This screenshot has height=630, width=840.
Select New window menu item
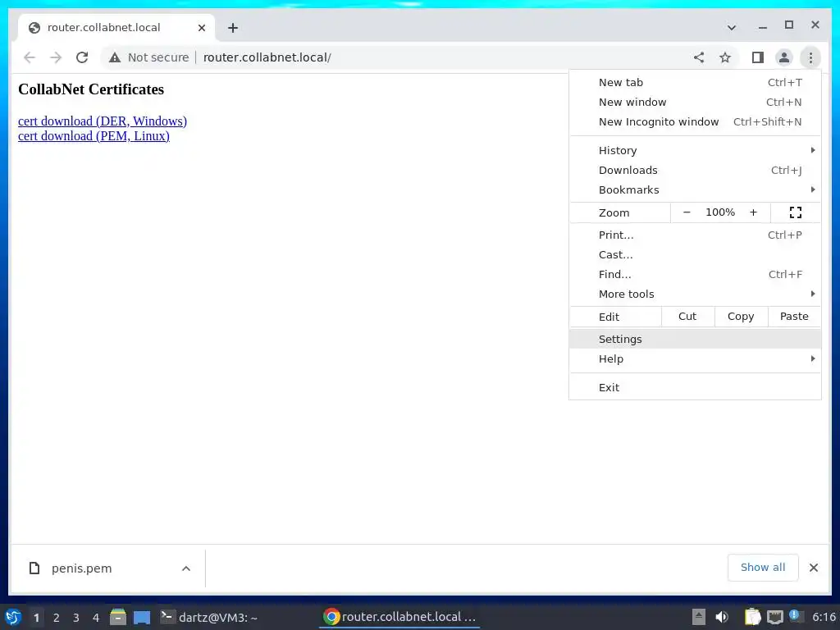[695, 103]
